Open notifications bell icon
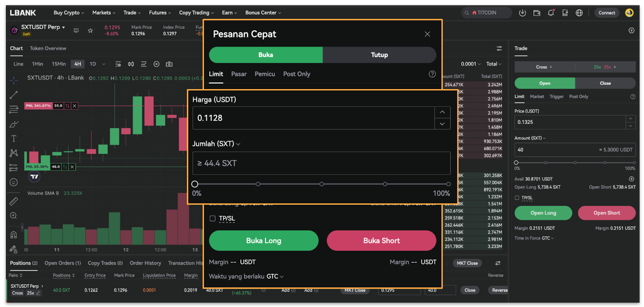This screenshot has height=307, width=644. 551,13
